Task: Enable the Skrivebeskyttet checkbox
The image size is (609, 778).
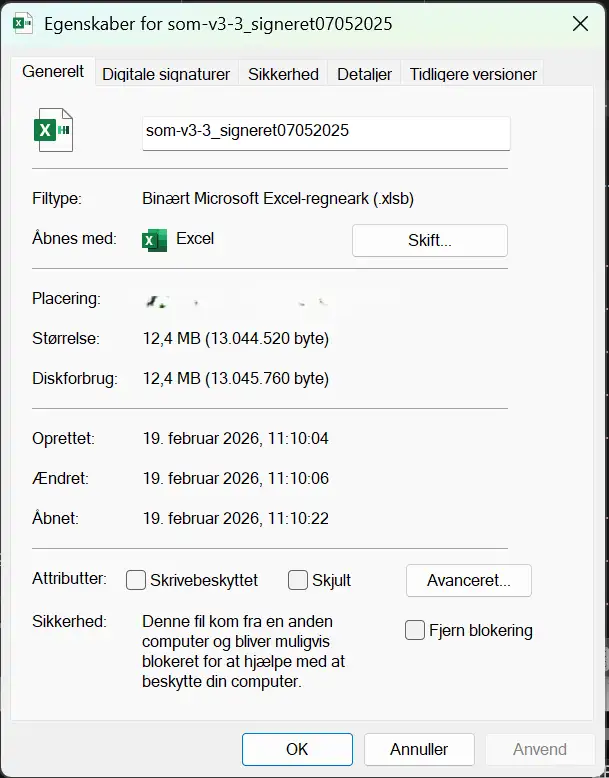Action: (x=137, y=580)
